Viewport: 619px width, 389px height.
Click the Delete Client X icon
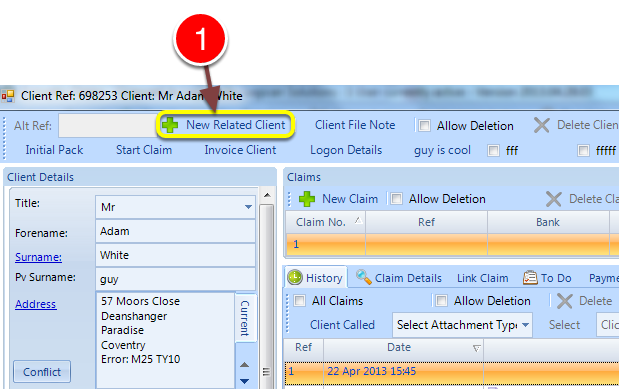point(541,126)
